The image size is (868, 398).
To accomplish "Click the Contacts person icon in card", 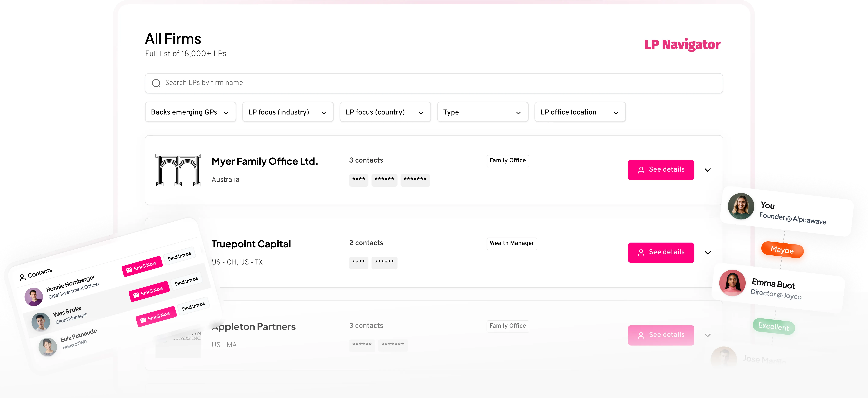I will pos(23,277).
